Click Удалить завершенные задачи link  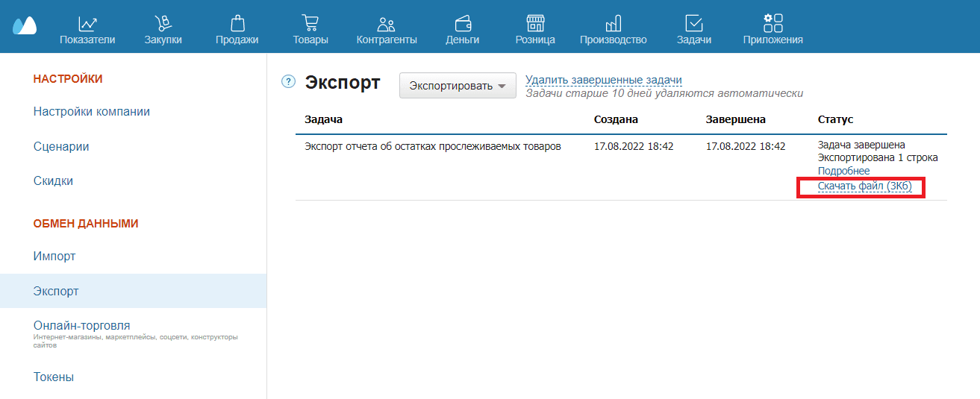coord(603,80)
